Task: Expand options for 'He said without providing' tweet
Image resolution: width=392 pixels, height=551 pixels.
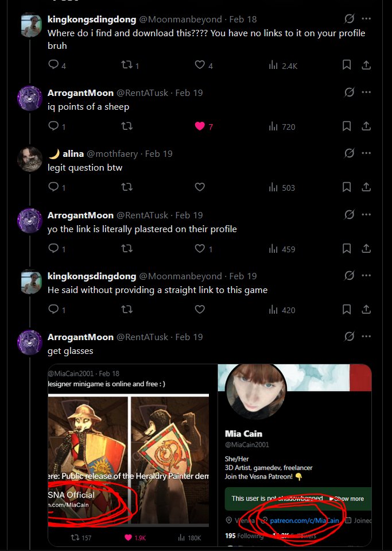Action: [x=366, y=275]
